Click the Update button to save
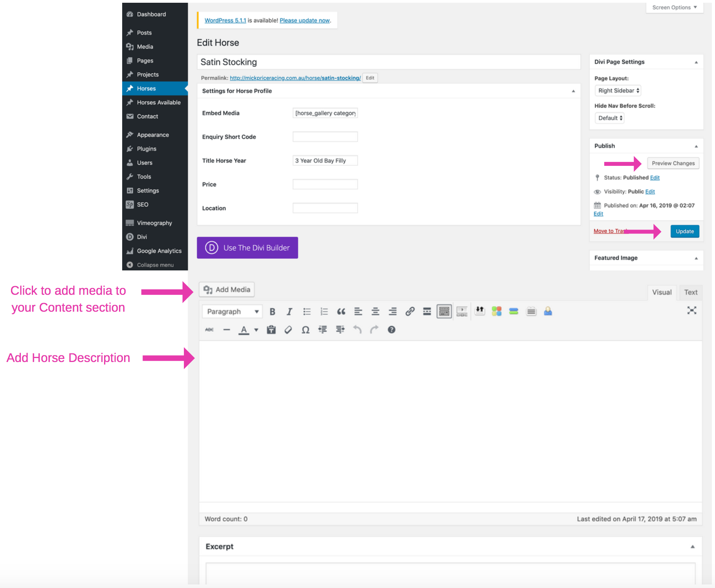Image resolution: width=715 pixels, height=588 pixels. point(685,231)
